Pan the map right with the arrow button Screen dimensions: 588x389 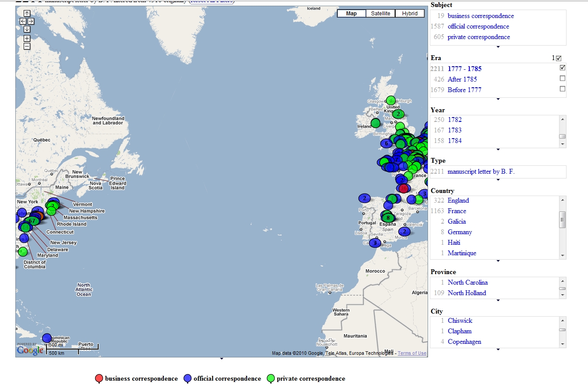click(x=31, y=21)
